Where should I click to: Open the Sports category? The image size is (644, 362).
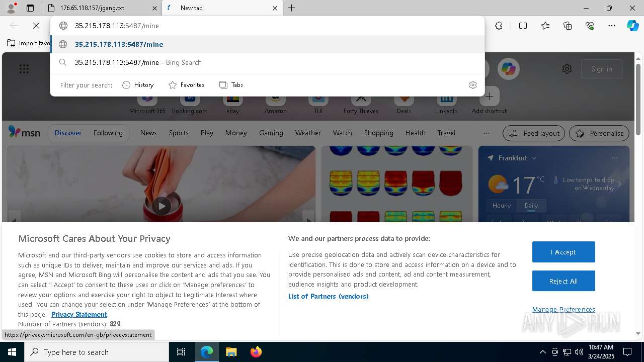coord(179,133)
